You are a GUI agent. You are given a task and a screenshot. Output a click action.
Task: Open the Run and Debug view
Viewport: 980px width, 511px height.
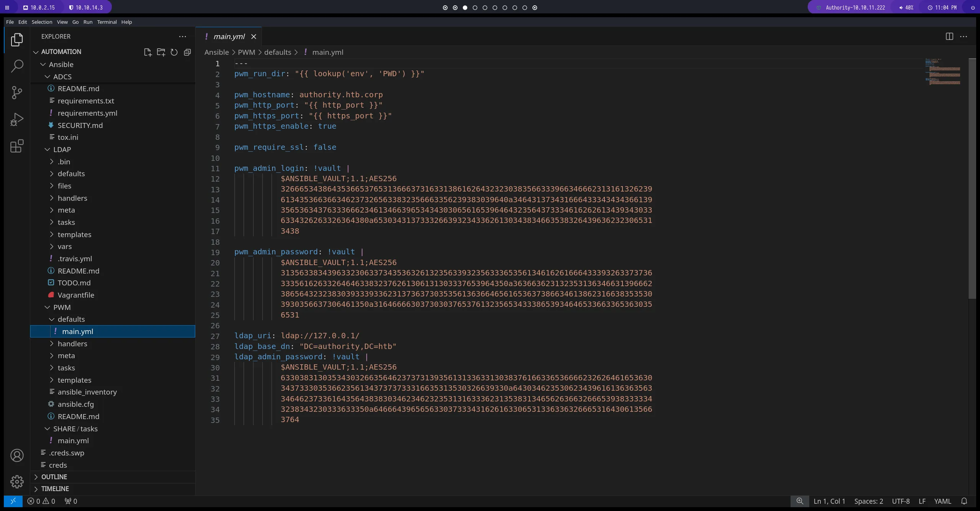click(17, 119)
